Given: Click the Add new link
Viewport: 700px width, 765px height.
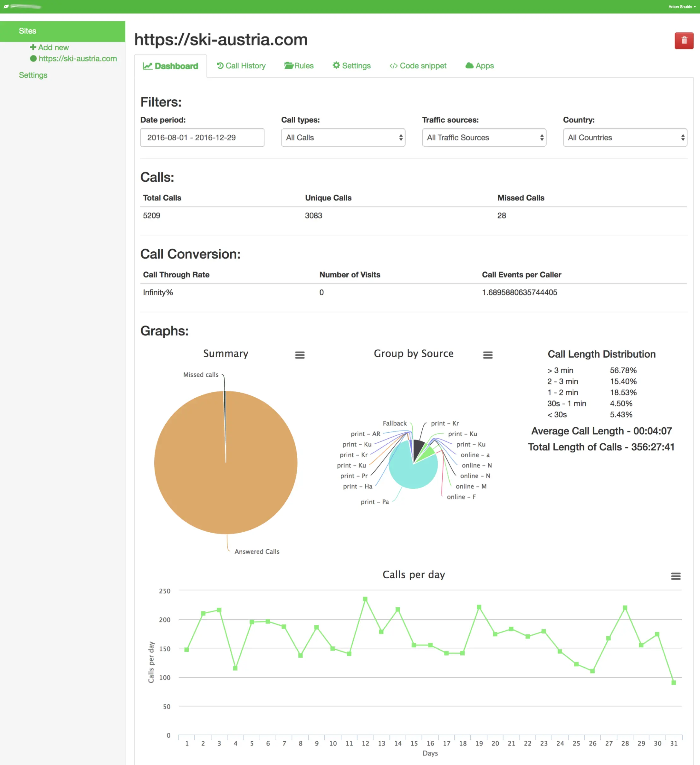Looking at the screenshot, I should coord(49,47).
